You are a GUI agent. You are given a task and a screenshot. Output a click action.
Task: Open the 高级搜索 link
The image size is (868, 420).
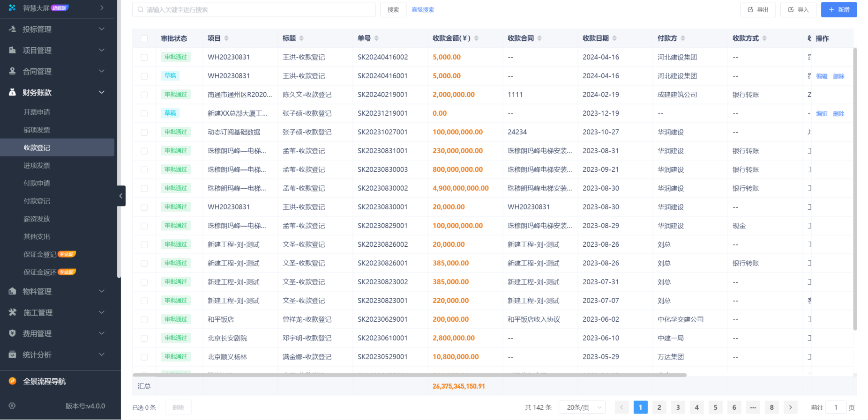[x=423, y=10]
